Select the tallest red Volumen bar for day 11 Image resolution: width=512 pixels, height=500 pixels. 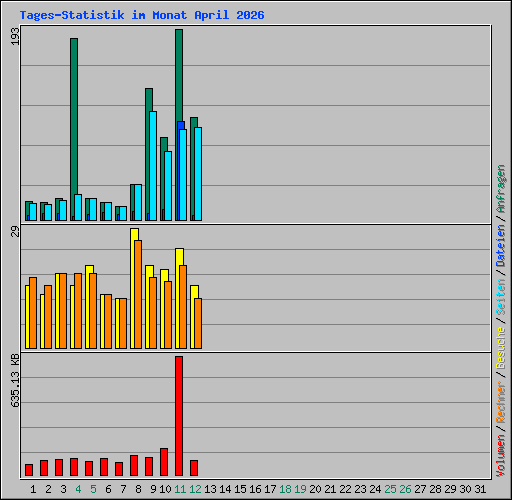click(179, 416)
